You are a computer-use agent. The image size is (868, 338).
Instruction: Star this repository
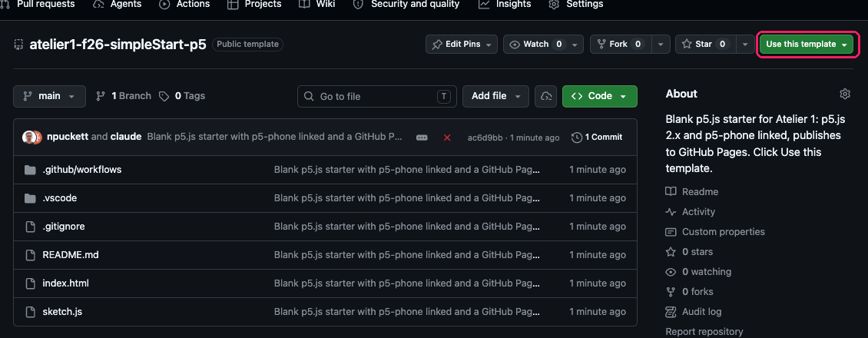point(706,45)
